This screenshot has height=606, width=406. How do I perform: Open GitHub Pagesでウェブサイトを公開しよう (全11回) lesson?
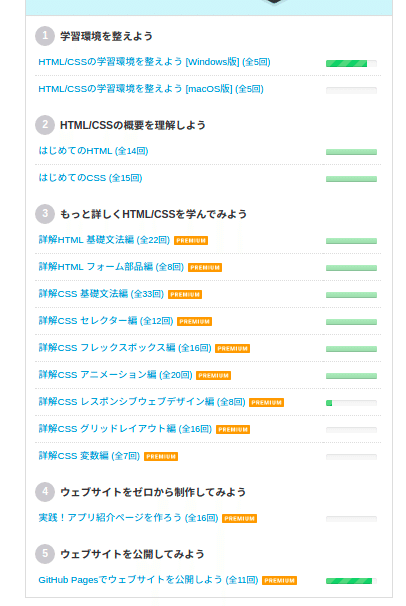(x=148, y=580)
